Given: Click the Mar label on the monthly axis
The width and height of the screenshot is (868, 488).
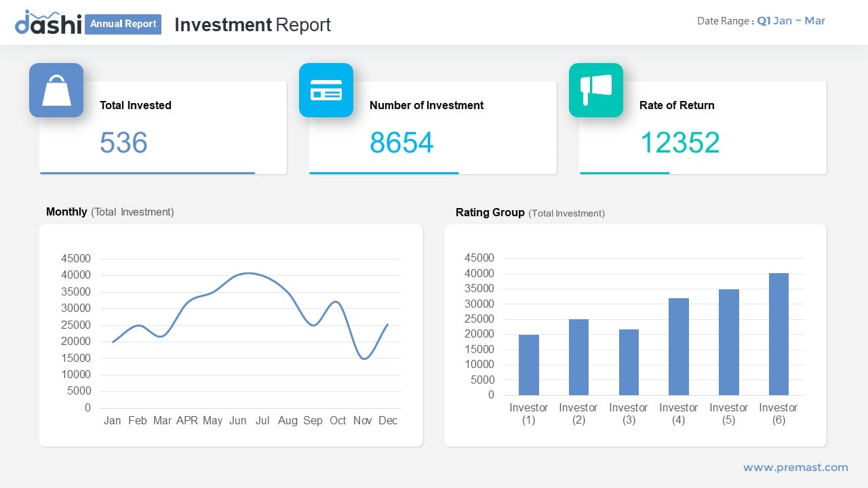Looking at the screenshot, I should click(x=162, y=420).
